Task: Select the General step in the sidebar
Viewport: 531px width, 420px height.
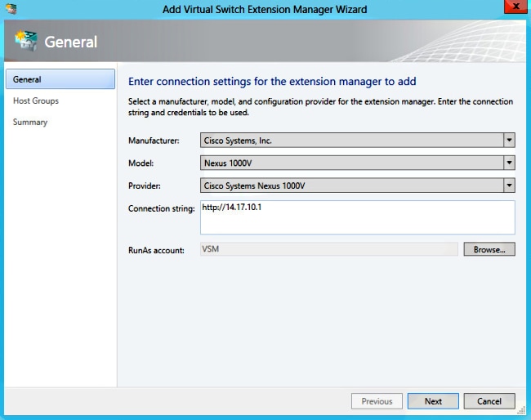Action: pos(60,79)
